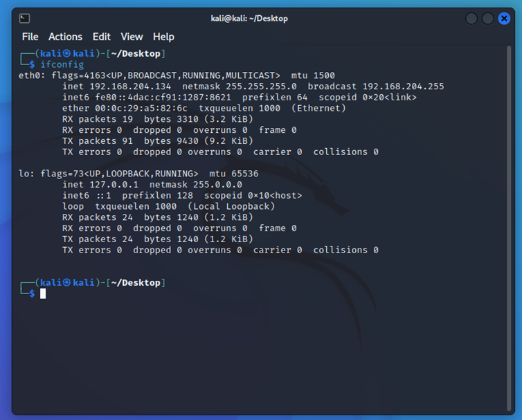Click the typed ifconfig command
This screenshot has height=420, width=522.
point(62,64)
